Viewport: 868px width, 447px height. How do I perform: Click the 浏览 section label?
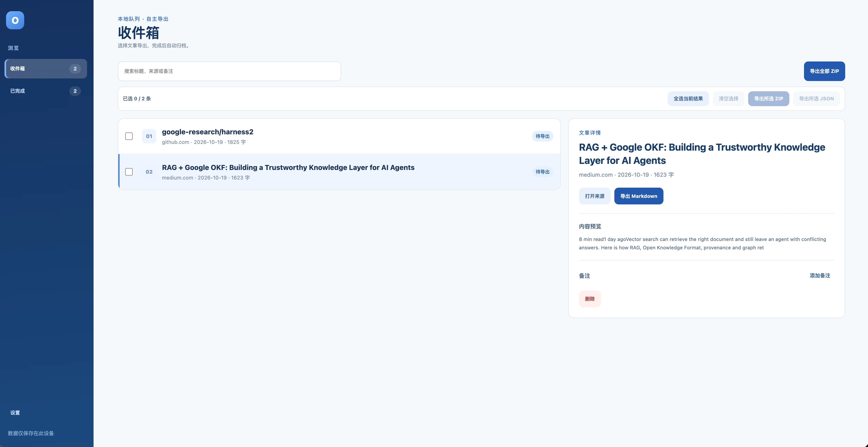[13, 48]
